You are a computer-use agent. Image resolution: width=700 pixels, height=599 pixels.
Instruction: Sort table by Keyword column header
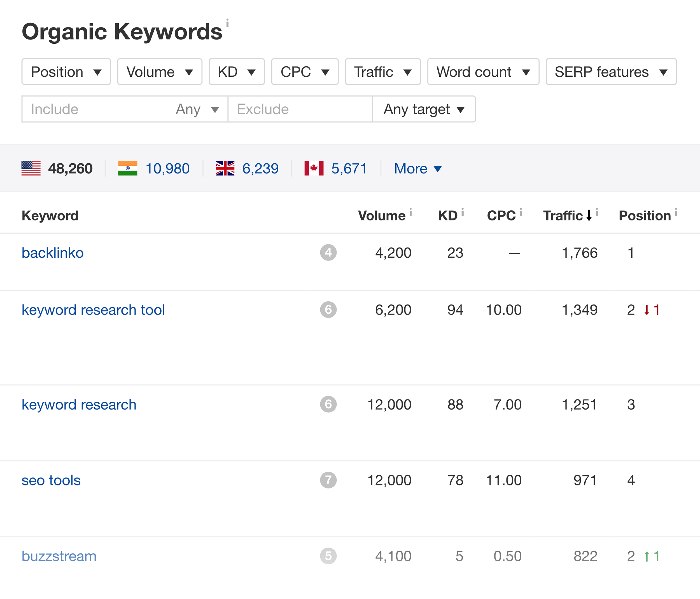(50, 215)
